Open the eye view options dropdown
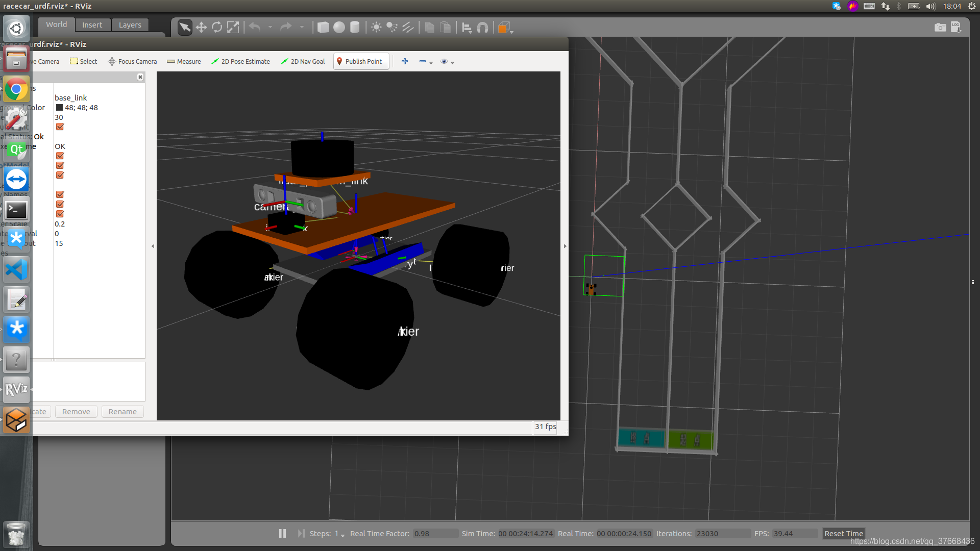Screen dimensions: 980x551 tap(452, 62)
